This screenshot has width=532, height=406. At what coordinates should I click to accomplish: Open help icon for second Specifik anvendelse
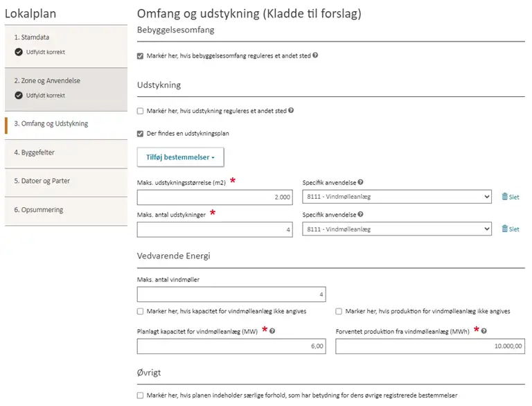coord(360,214)
